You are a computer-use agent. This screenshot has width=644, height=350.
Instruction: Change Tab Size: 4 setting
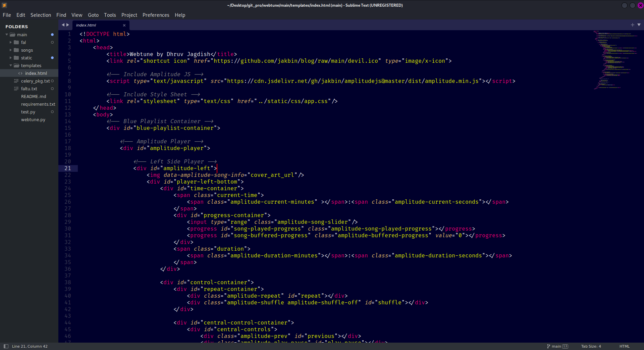pyautogui.click(x=591, y=346)
